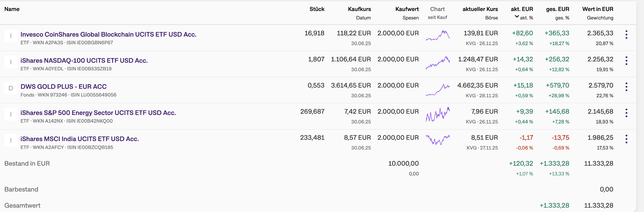
Task: Sort table by Name column header
Action: click(x=12, y=9)
